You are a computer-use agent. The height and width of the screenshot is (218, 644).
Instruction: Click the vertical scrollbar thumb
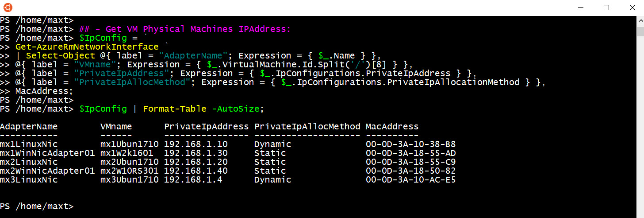640,31
